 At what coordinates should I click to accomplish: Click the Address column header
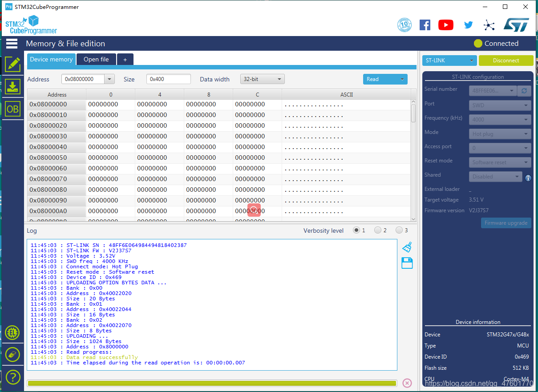57,94
